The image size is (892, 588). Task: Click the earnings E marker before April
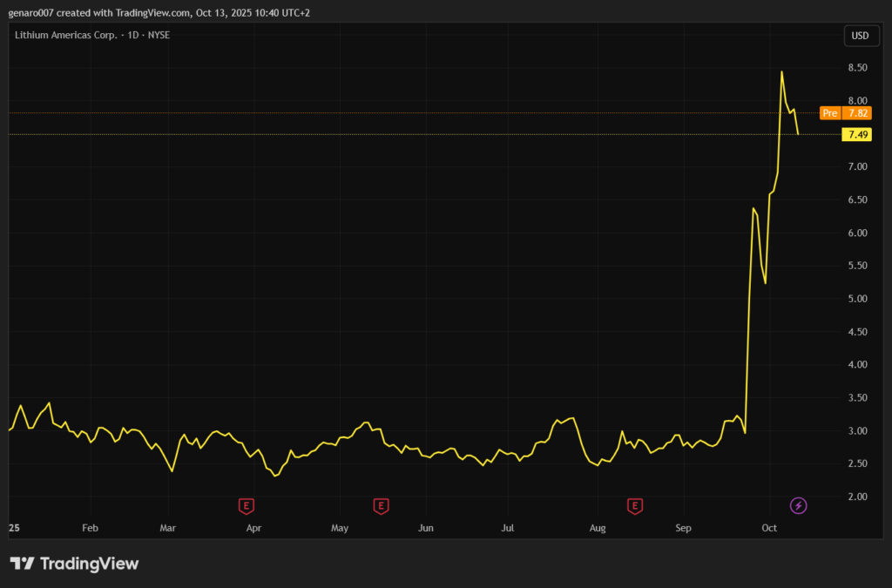click(x=247, y=505)
